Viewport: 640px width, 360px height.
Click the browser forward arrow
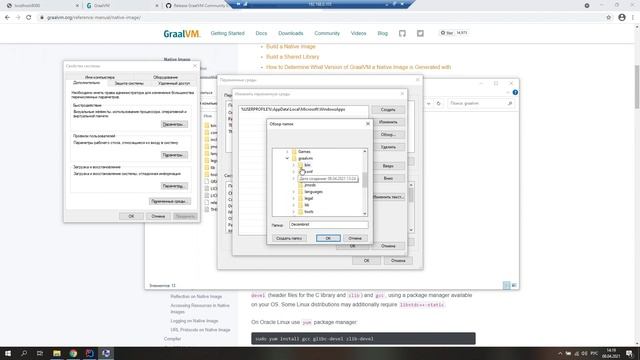coord(18,18)
